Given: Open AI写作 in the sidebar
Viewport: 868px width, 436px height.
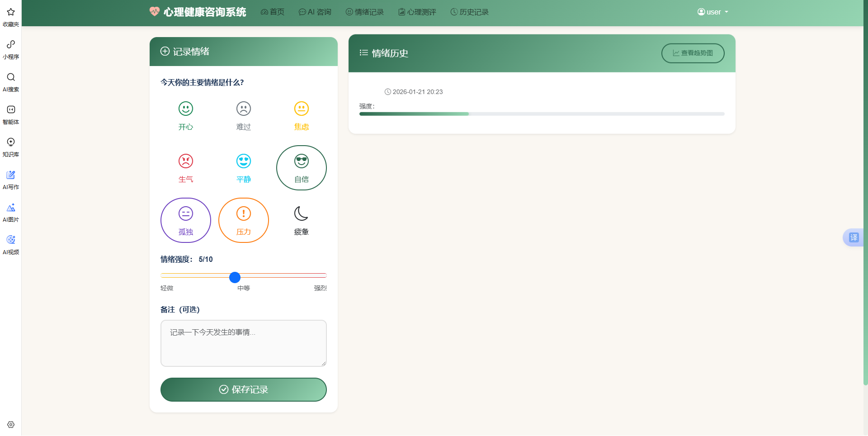Looking at the screenshot, I should [10, 180].
